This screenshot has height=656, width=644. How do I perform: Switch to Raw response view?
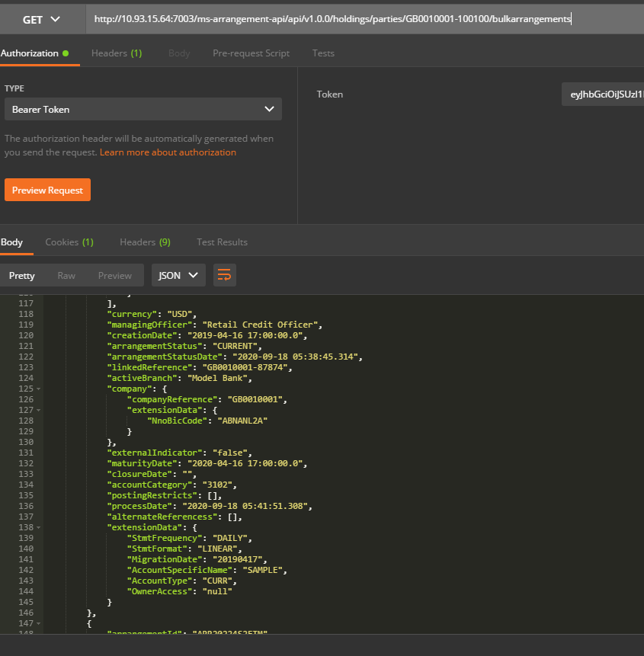click(66, 276)
